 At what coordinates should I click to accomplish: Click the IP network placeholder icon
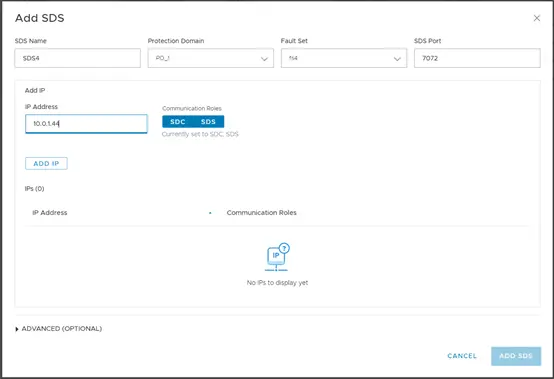point(277,257)
